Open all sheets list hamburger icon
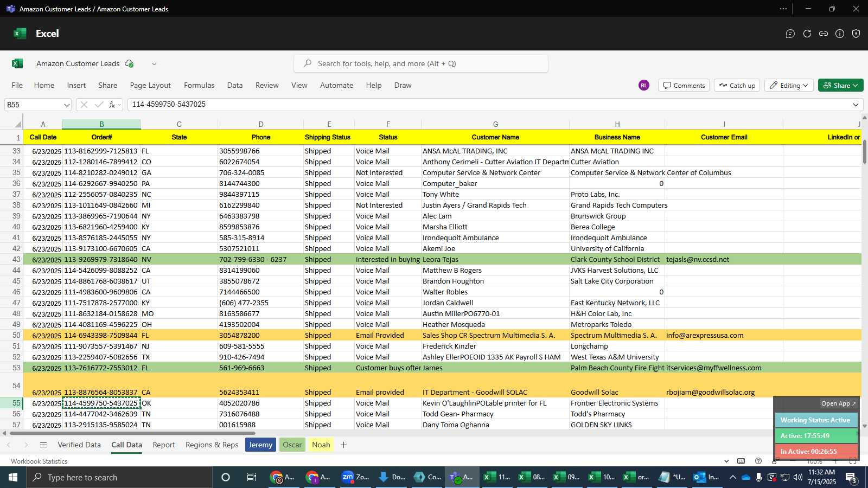Screen dimensions: 868x488 click(43, 445)
